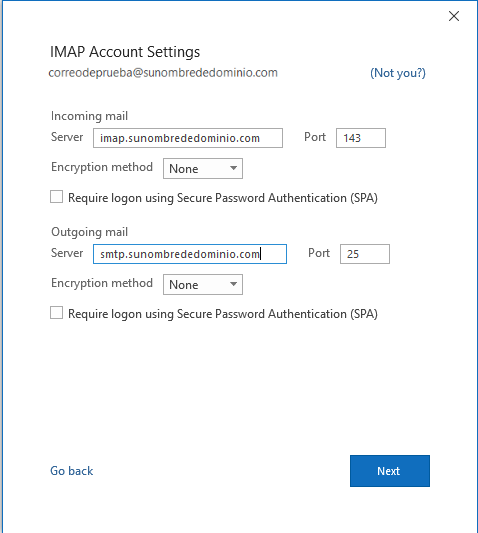Click the outgoing 'Require logon using Secure Password Authentication' label
This screenshot has height=533, width=478.
223,314
